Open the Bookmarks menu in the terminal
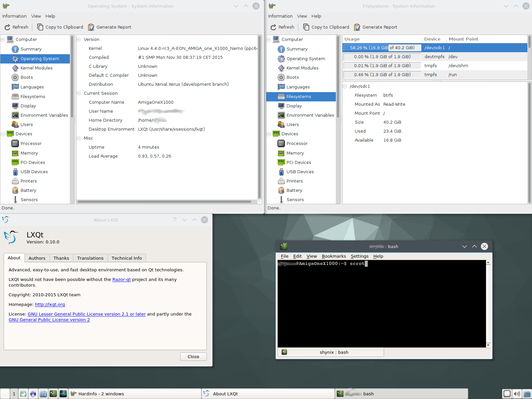Viewport: 532px width, 399px height. [333, 256]
